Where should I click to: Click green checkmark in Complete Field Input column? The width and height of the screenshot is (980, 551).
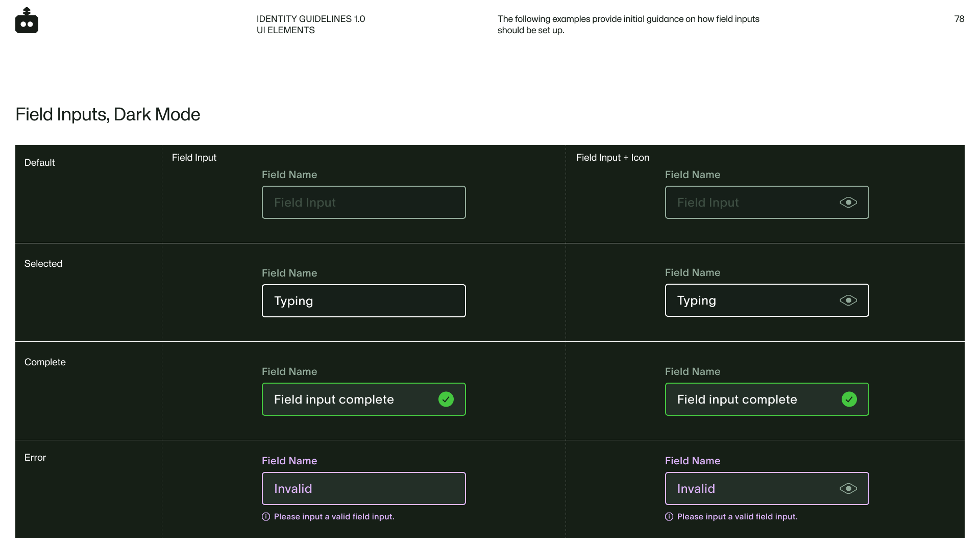[x=446, y=399]
